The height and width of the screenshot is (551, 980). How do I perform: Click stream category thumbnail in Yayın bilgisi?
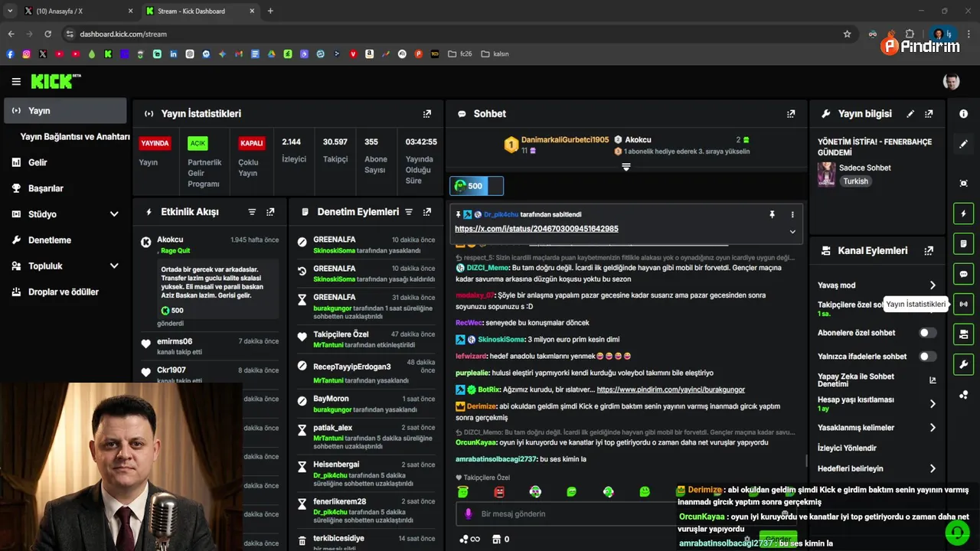click(826, 174)
